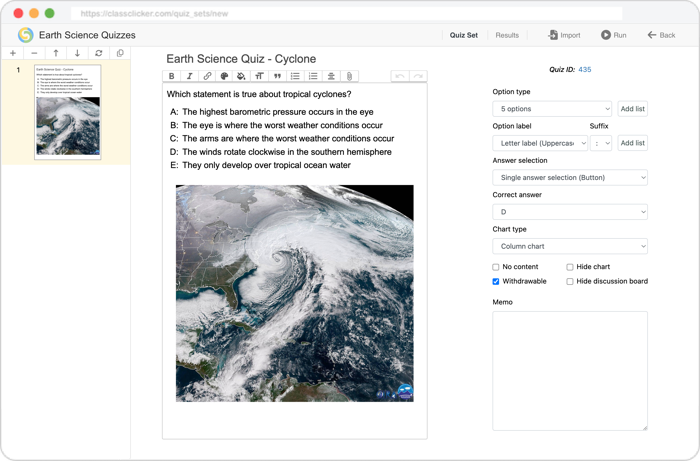This screenshot has width=700, height=461.
Task: Move the slide up with the up arrow
Action: (56, 53)
